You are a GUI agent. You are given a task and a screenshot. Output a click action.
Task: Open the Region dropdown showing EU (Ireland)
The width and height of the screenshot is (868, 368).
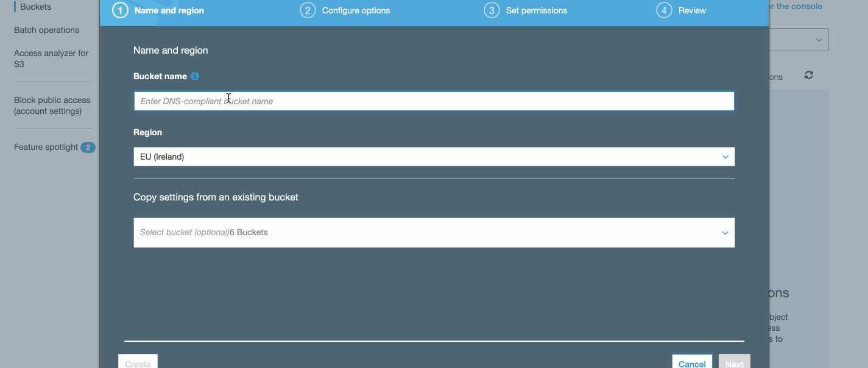point(434,157)
